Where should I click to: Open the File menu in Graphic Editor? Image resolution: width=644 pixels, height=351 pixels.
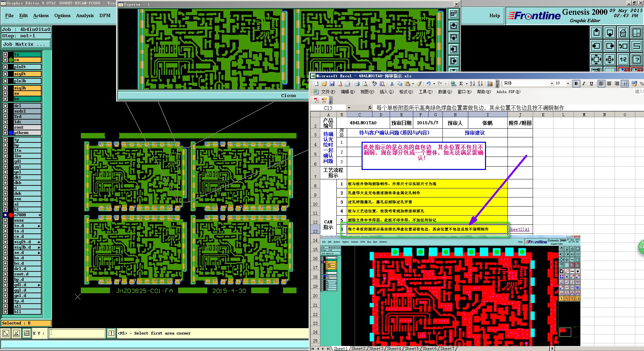(9, 15)
